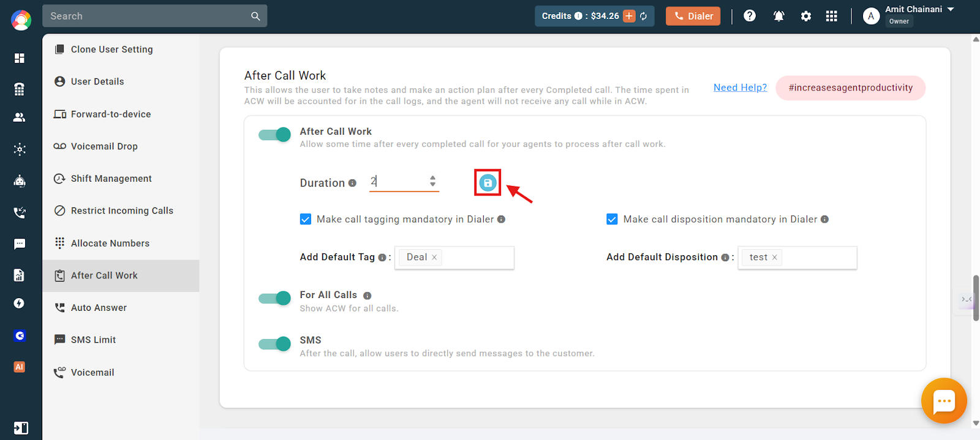
Task: Open the integrations hub icon in left rail
Action: tap(20, 149)
